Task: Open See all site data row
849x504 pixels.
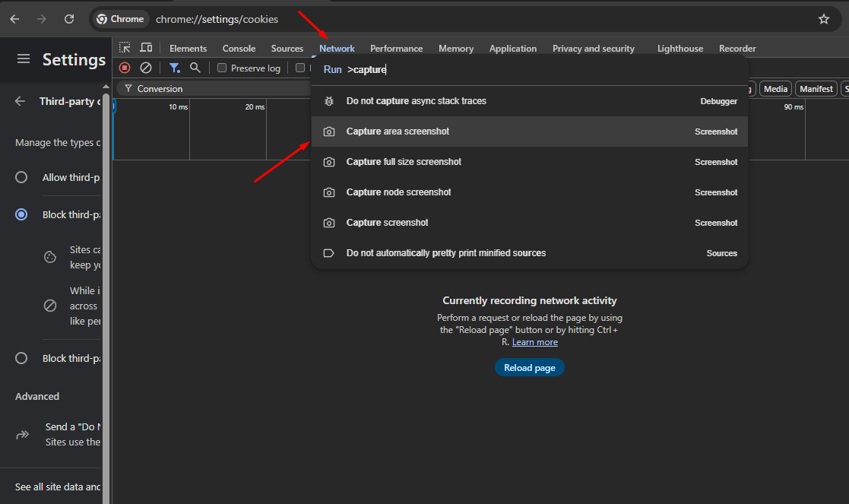Action: (52, 487)
